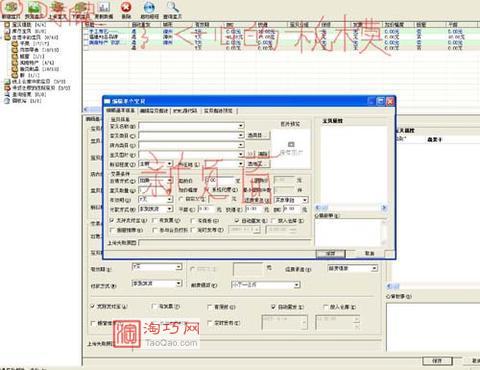Toggle 放入仓库 checkbox in the dialog

pyautogui.click(x=273, y=220)
